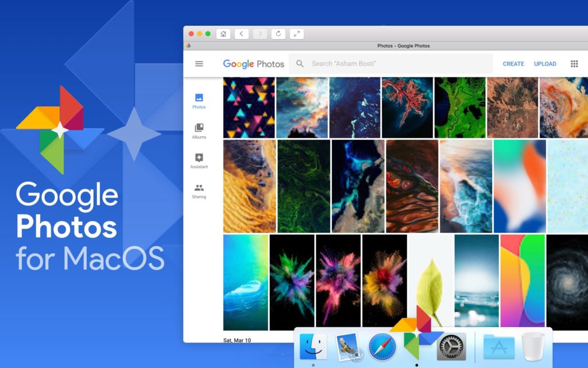The width and height of the screenshot is (588, 368).
Task: Open the spiral galaxy photo
Action: 567,281
